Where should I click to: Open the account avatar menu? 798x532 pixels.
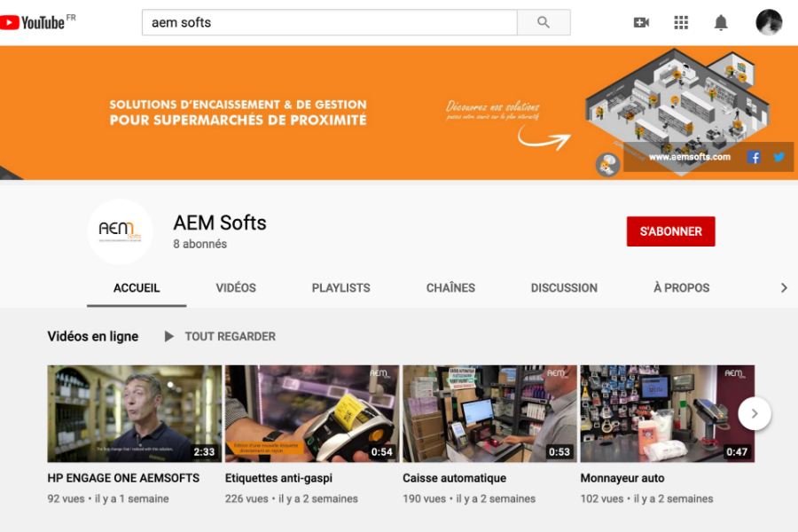pyautogui.click(x=769, y=22)
